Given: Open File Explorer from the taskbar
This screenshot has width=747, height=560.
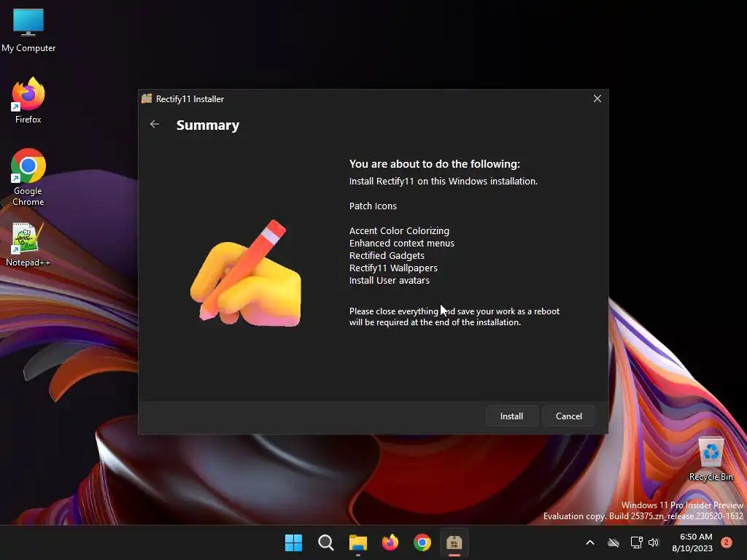Looking at the screenshot, I should 357,542.
